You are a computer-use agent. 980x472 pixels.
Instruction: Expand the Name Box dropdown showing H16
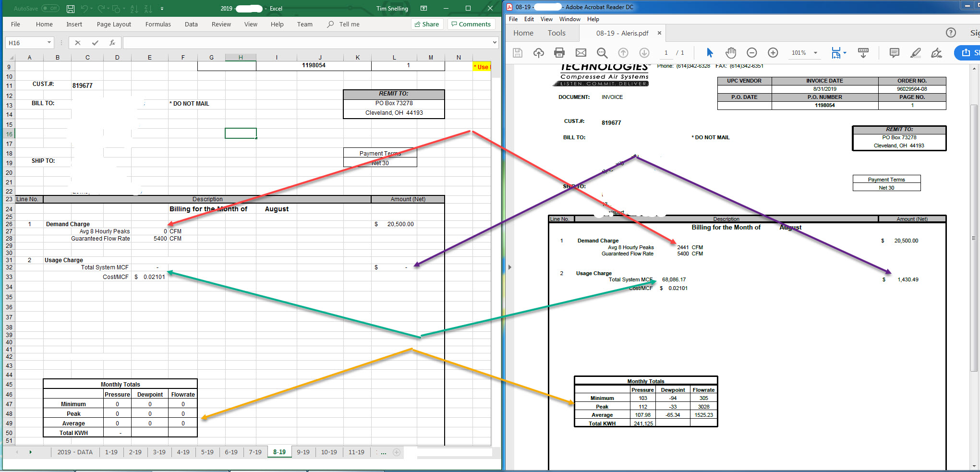pyautogui.click(x=49, y=43)
